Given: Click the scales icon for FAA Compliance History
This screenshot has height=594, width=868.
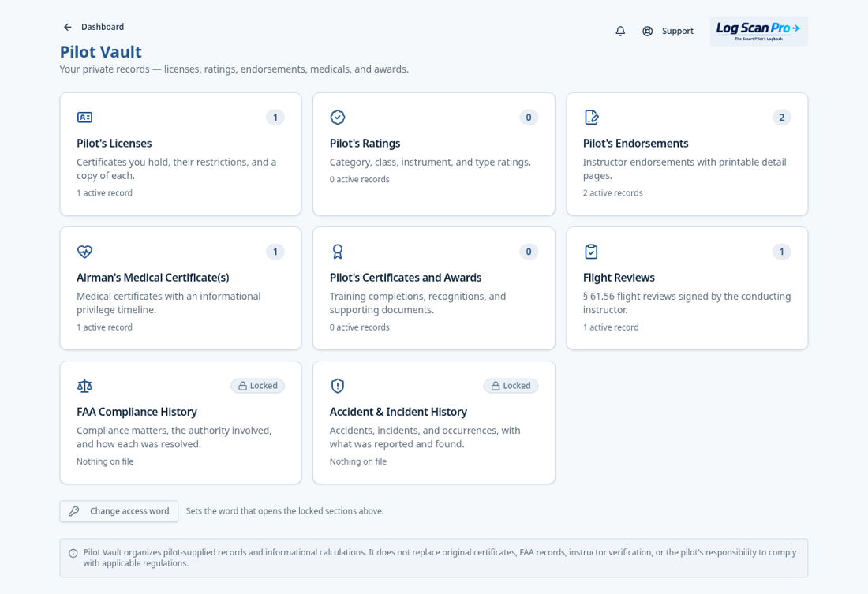Looking at the screenshot, I should (x=84, y=386).
